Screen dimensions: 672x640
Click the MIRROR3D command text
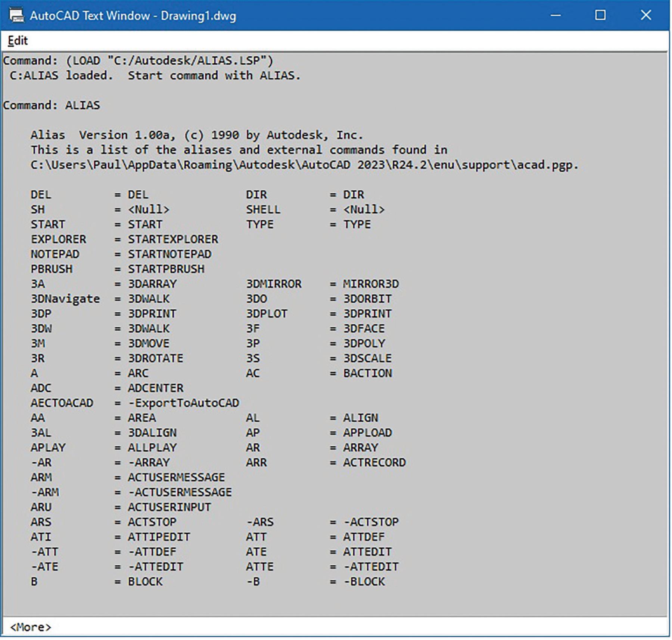pos(371,284)
